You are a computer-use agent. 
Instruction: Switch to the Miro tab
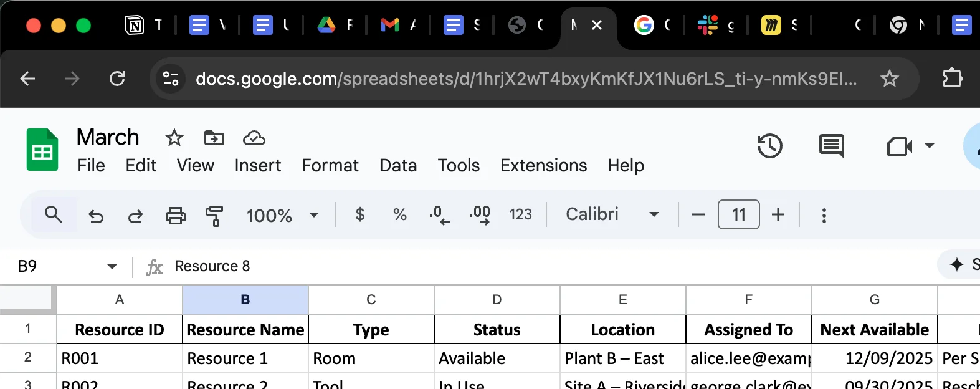pos(780,25)
